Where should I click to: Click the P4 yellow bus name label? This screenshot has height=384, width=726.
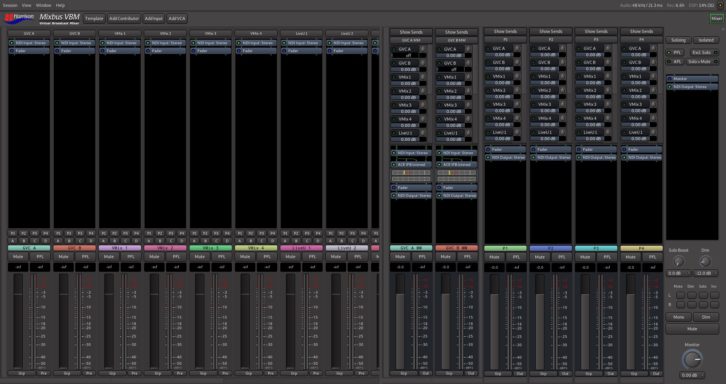pyautogui.click(x=641, y=248)
